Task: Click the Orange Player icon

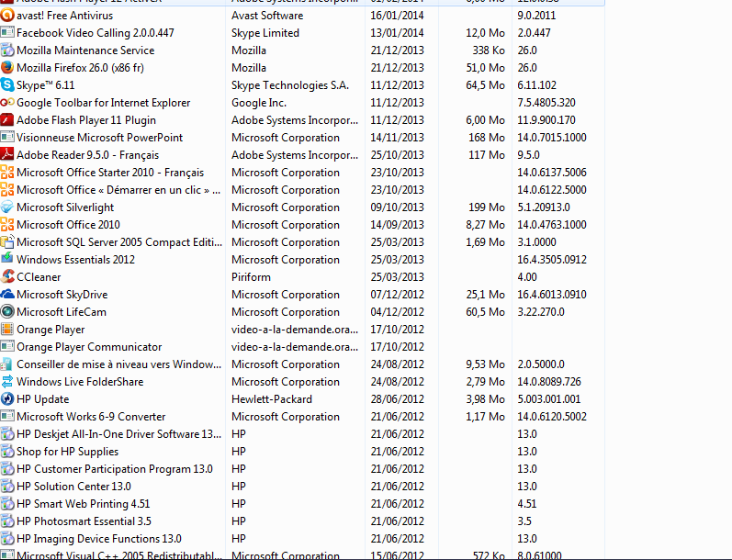Action: tap(7, 329)
